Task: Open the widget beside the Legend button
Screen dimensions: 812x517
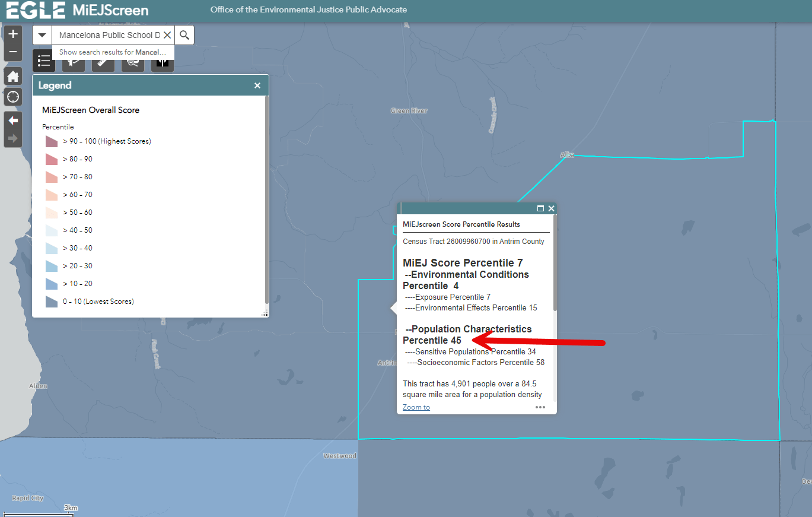Action: click(x=74, y=65)
